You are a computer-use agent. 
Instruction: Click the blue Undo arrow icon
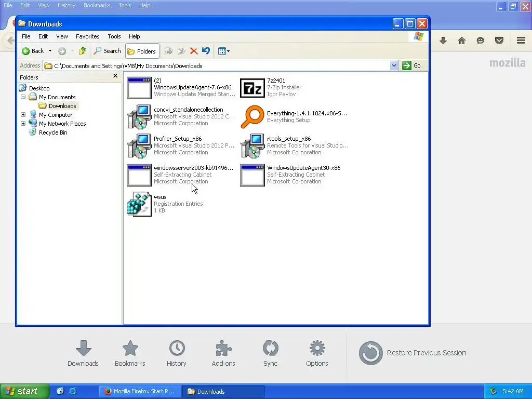coord(206,51)
